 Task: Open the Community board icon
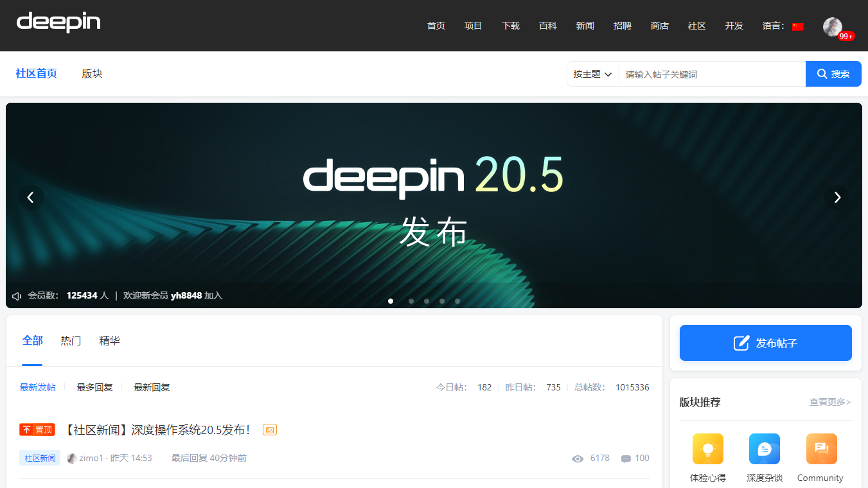[x=822, y=449]
